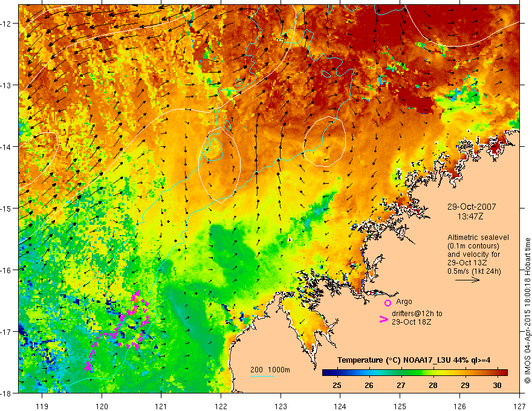Click the "Temperature (°C) NOAA17_L3U 44% ql>=4" title

tap(414, 360)
